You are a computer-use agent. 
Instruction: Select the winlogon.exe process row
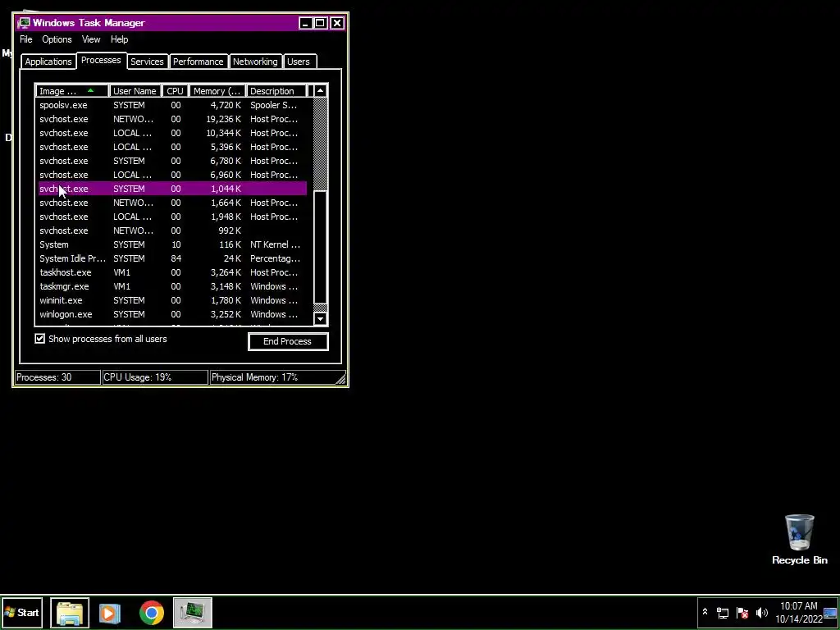171,314
